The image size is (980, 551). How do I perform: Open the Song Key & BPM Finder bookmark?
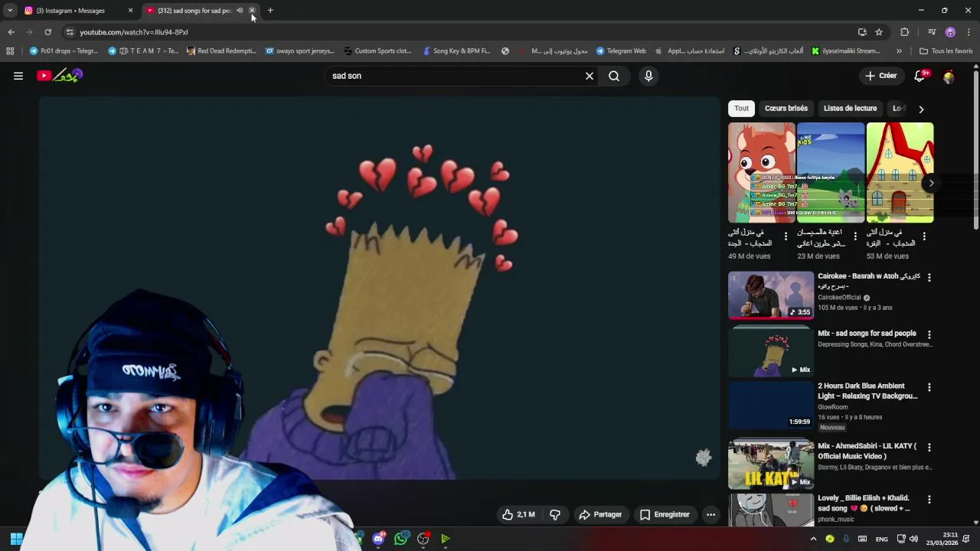[x=456, y=51]
